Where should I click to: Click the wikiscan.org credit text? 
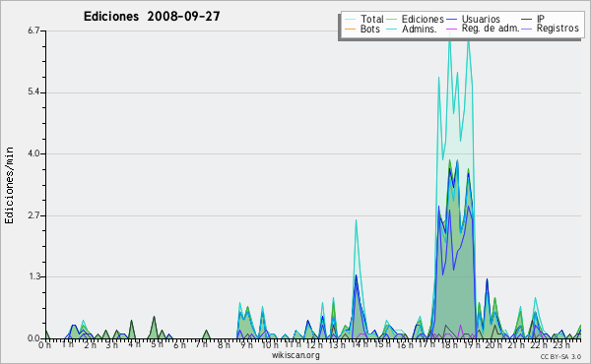click(x=295, y=355)
